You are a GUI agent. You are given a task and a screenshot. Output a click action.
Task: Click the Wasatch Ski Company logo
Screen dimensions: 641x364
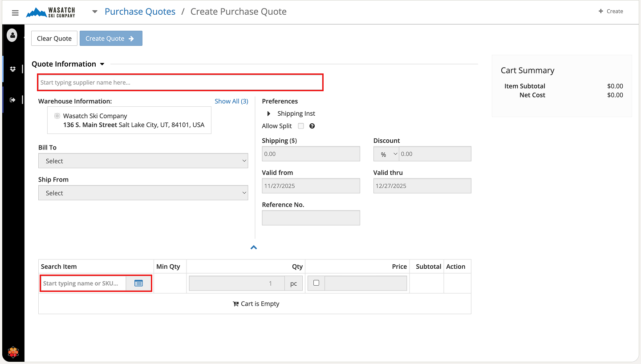click(51, 12)
